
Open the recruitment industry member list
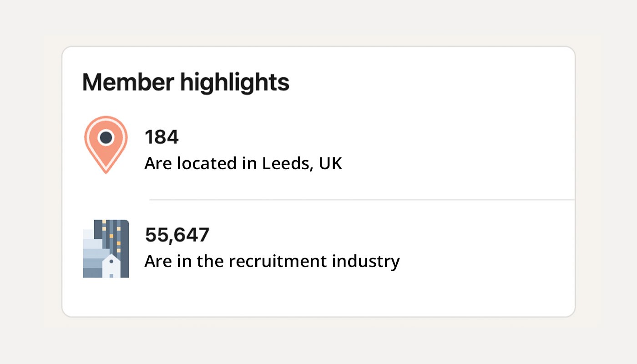coord(272,248)
